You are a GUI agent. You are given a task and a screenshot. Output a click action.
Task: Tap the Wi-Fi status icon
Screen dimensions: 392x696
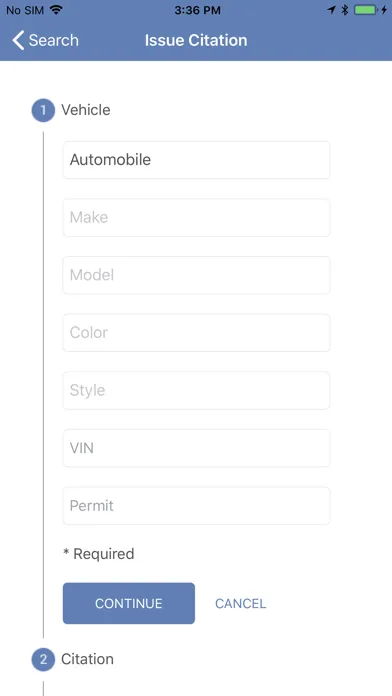56,10
